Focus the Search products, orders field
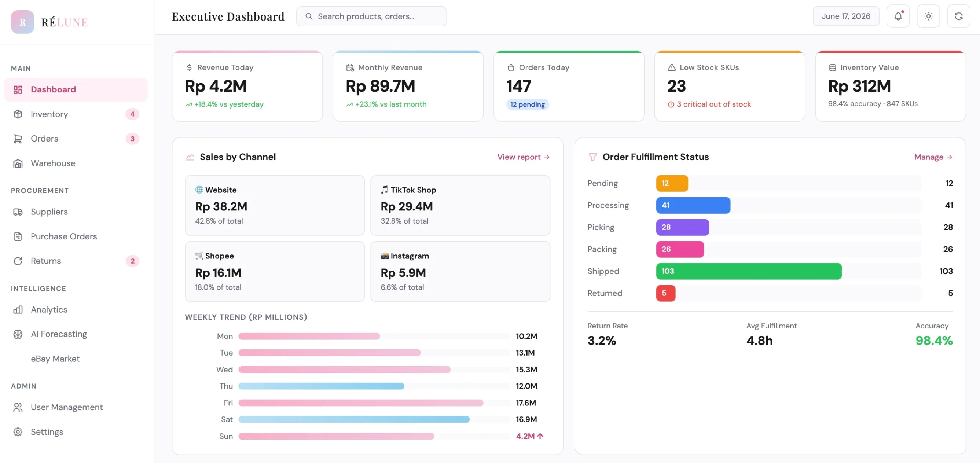This screenshot has height=463, width=980. pos(371,16)
